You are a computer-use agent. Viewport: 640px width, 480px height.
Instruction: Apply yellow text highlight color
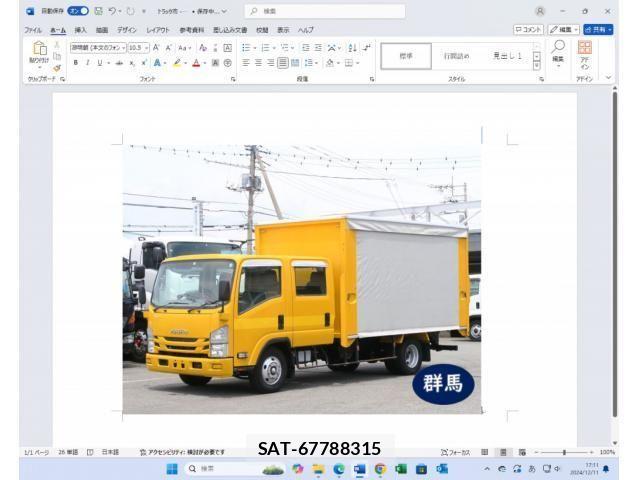pos(177,63)
